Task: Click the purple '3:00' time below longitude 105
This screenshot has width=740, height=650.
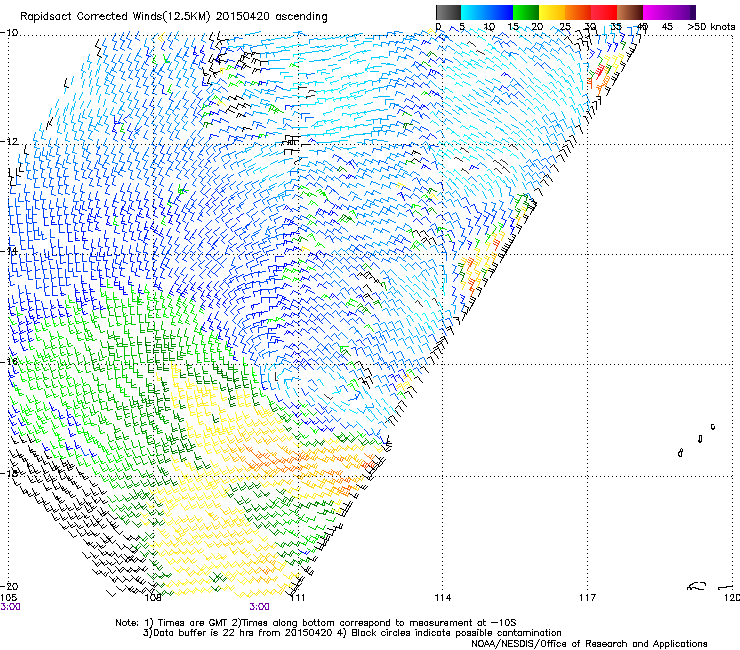Action: point(10,607)
